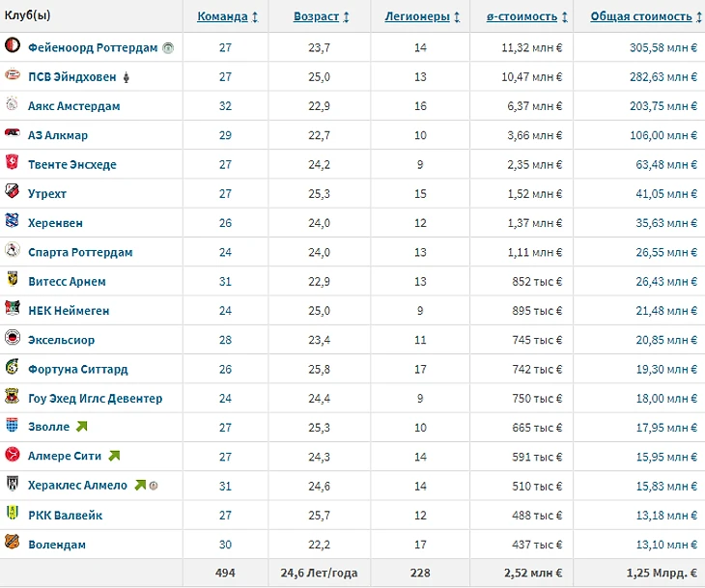The height and width of the screenshot is (588, 705).
Task: Click Vitesse average value 852 тыс €
Action: [537, 281]
